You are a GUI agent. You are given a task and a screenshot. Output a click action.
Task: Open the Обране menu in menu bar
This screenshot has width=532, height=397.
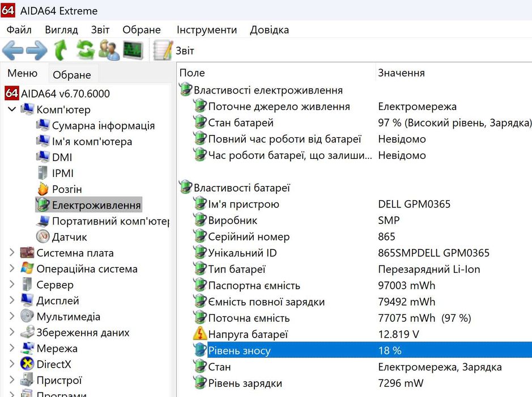tap(142, 30)
